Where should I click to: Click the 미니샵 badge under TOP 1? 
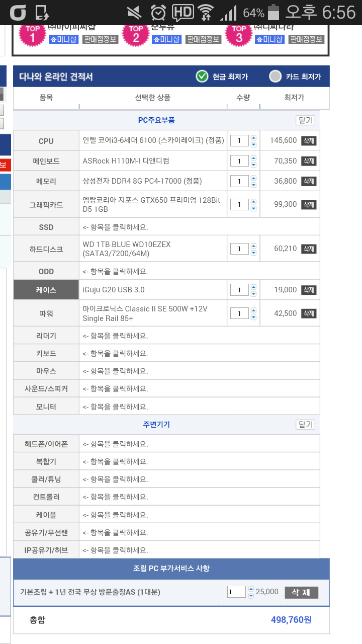[x=64, y=39]
